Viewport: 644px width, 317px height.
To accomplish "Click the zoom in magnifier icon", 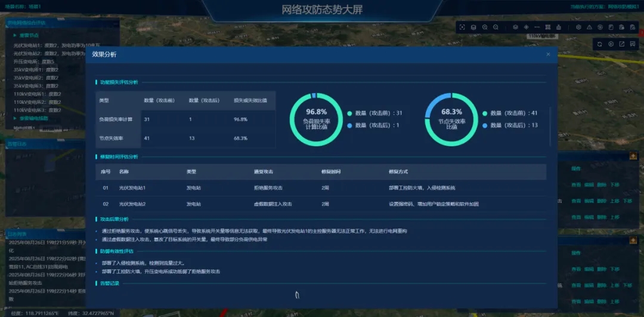I will (x=485, y=27).
